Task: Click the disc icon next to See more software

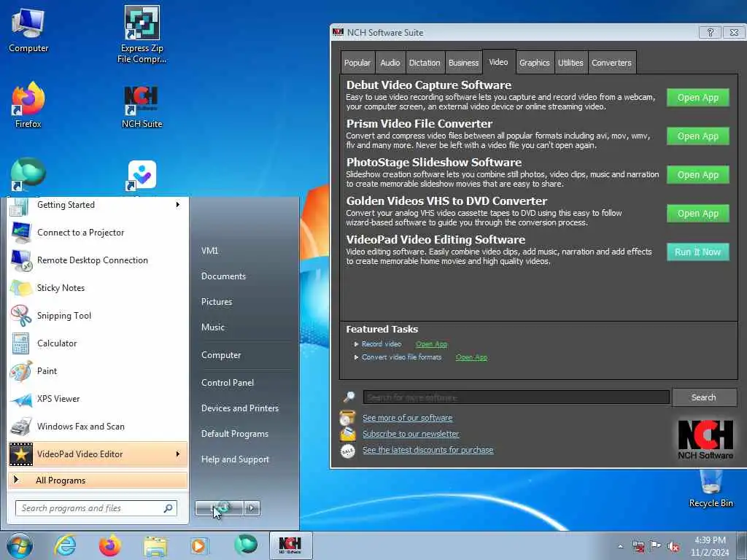Action: [347, 418]
